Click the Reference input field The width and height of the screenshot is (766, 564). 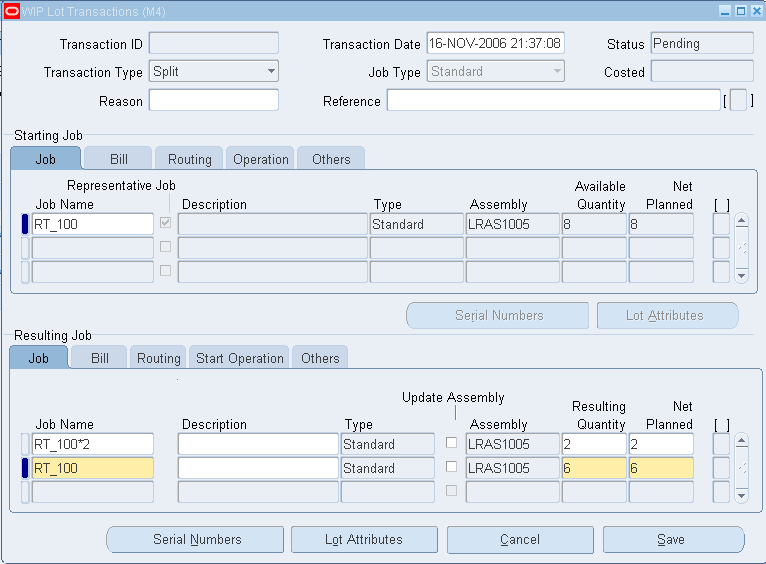[x=553, y=100]
